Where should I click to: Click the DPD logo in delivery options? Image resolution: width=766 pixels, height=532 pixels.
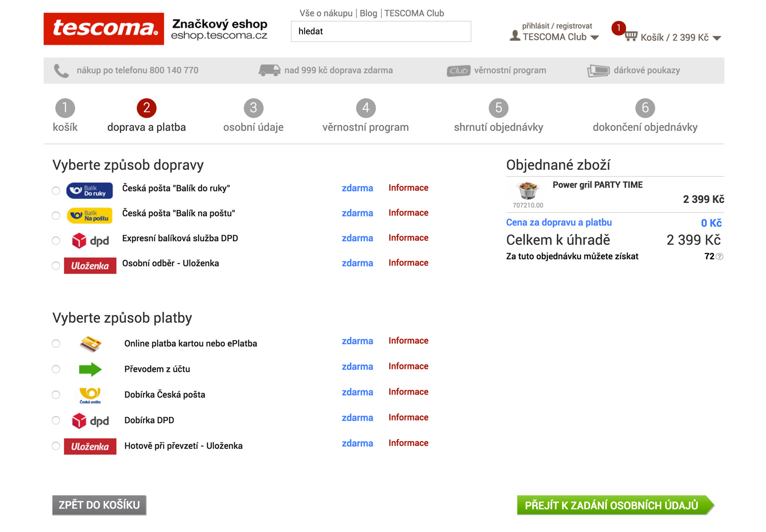point(90,241)
